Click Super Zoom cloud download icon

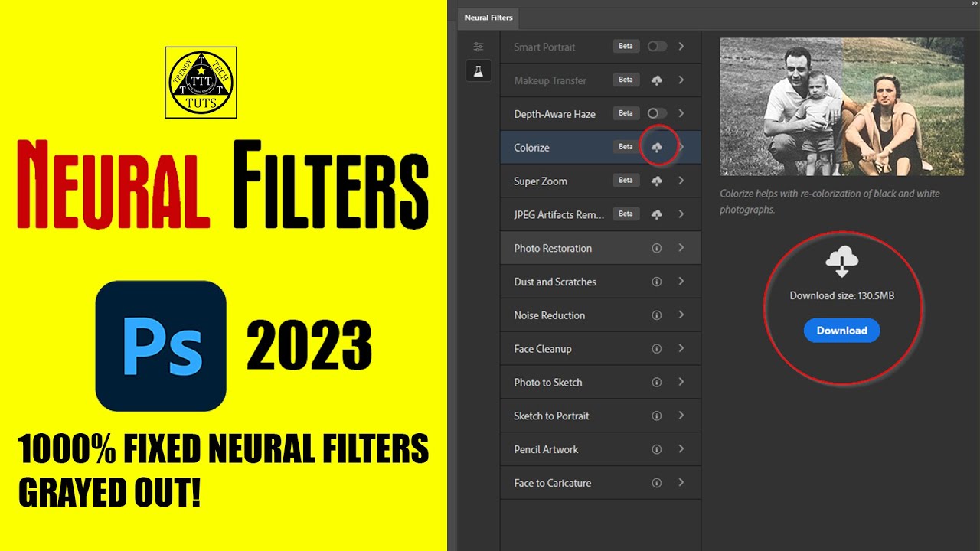point(657,181)
